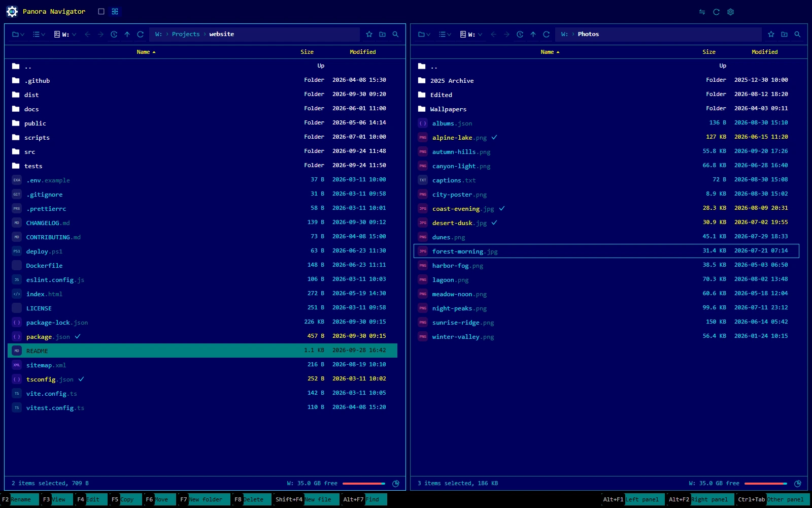
Task: Show disk usage chart in left status bar
Action: [396, 483]
